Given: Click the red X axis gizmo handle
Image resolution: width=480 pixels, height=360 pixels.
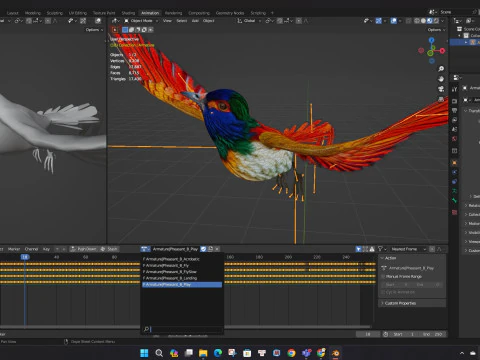Looking at the screenshot, I should [442, 51].
